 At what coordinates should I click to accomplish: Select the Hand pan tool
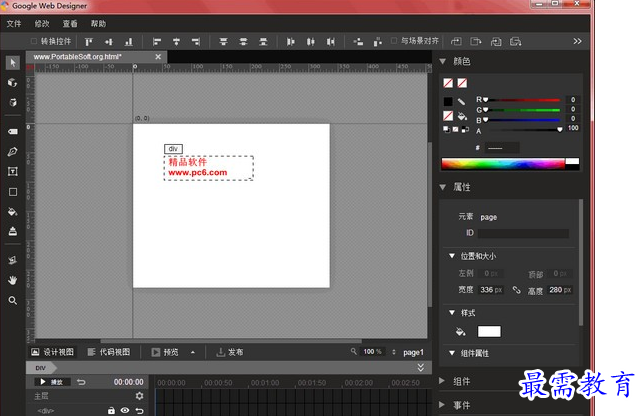pos(13,280)
